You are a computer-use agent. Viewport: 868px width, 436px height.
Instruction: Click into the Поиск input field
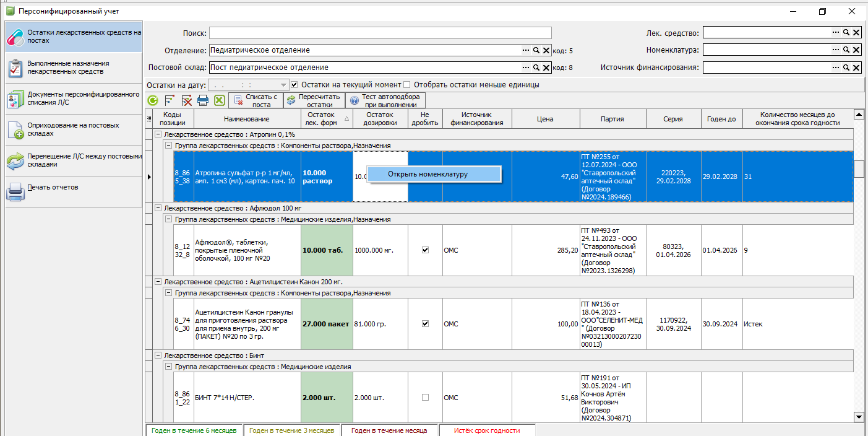[x=380, y=33]
